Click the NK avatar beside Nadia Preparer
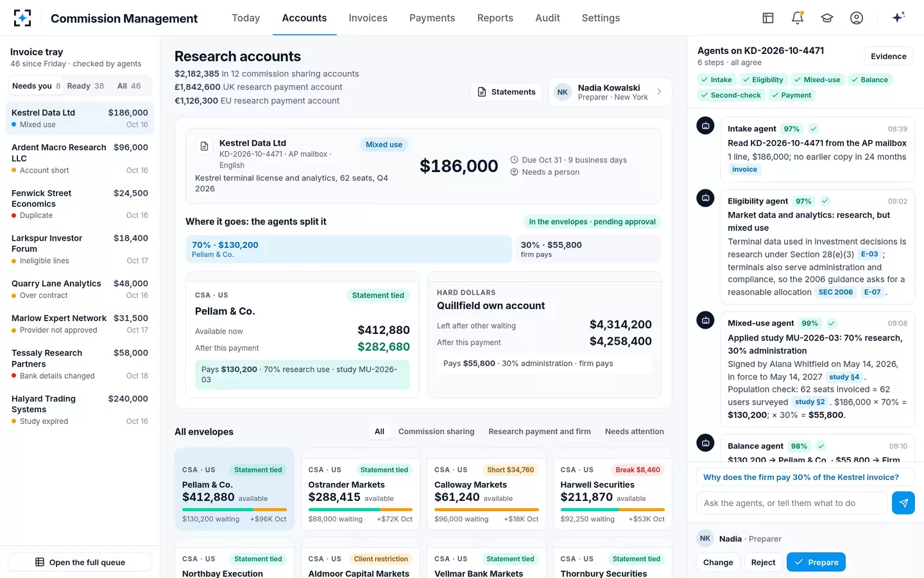 pos(705,539)
